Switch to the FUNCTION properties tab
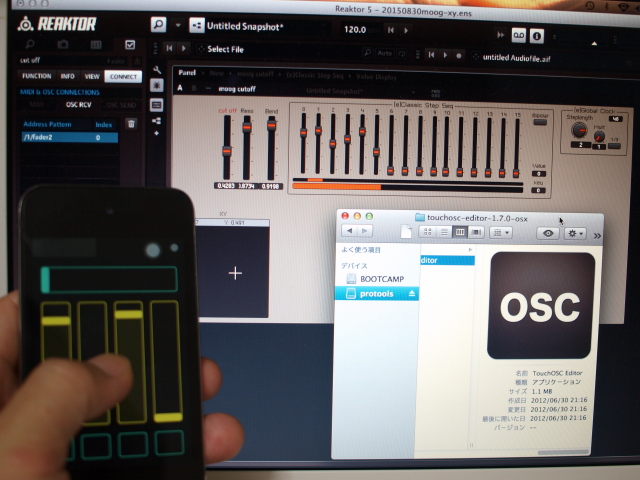The height and width of the screenshot is (480, 640). (37, 76)
